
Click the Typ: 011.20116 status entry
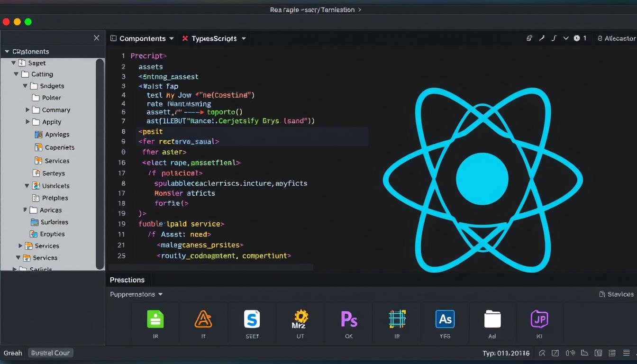click(x=506, y=353)
